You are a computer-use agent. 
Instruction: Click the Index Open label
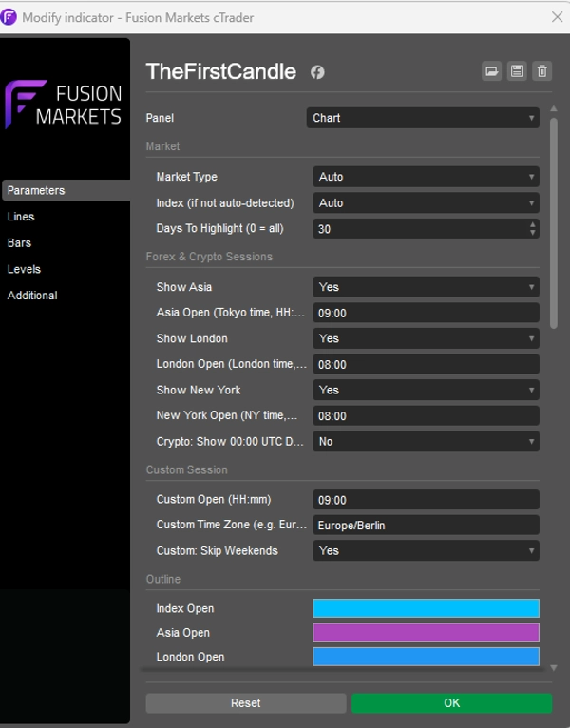185,608
